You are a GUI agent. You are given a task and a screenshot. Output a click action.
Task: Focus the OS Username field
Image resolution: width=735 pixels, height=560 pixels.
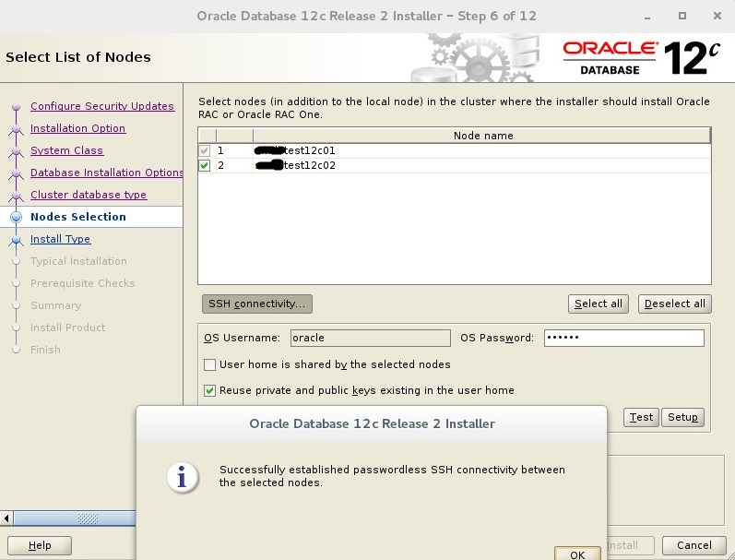371,338
